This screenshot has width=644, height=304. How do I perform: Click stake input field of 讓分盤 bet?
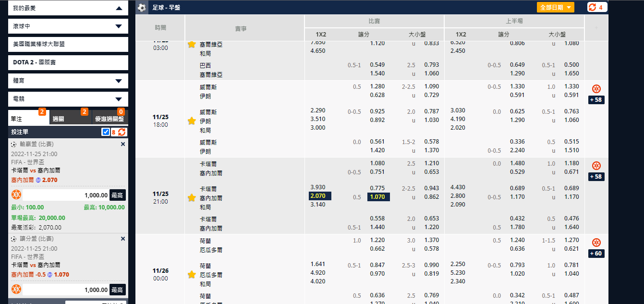click(66, 290)
